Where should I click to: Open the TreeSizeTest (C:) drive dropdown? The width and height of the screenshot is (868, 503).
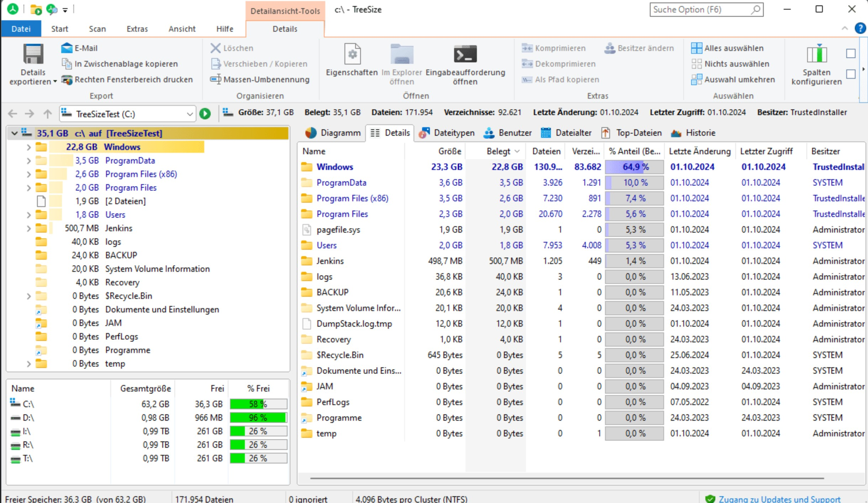click(x=190, y=114)
